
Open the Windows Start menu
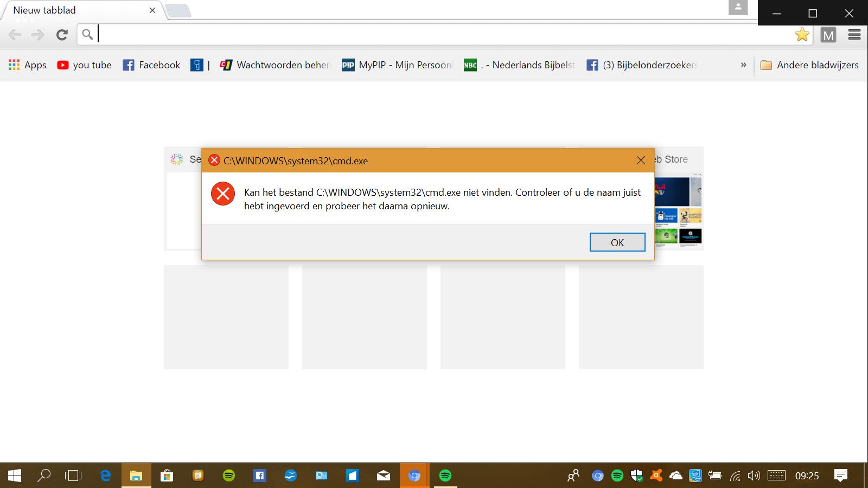click(15, 476)
